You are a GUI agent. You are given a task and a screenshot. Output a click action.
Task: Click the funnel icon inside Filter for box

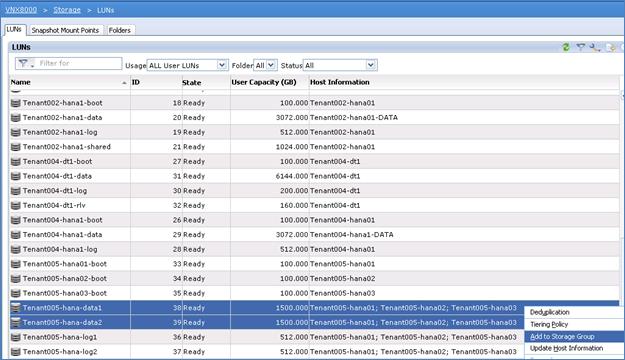(24, 63)
